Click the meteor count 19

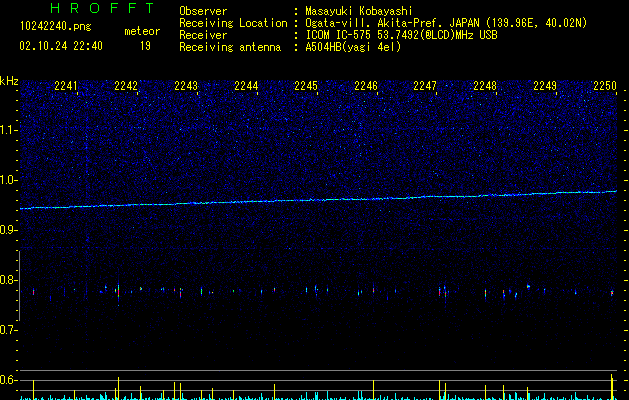145,46
